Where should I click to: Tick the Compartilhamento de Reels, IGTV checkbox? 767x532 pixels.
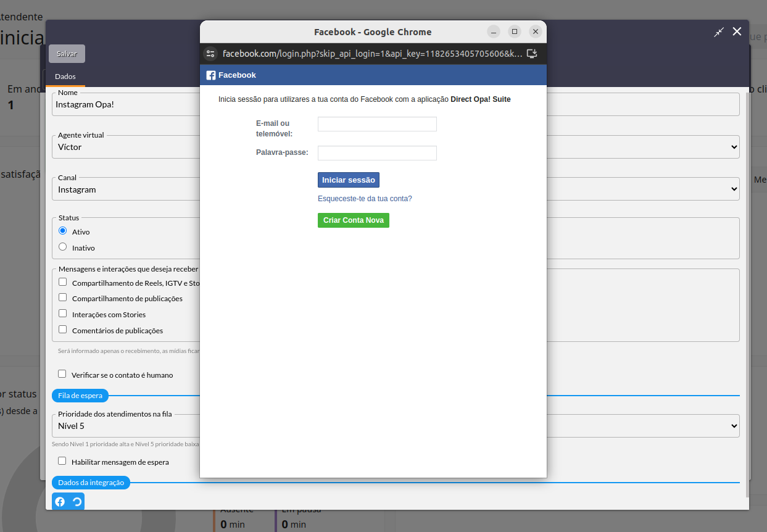62,282
